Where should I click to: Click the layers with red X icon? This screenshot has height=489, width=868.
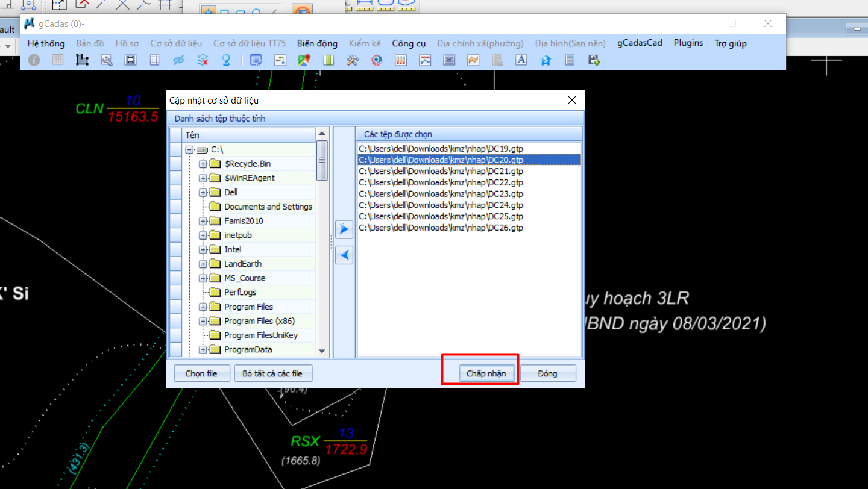203,60
